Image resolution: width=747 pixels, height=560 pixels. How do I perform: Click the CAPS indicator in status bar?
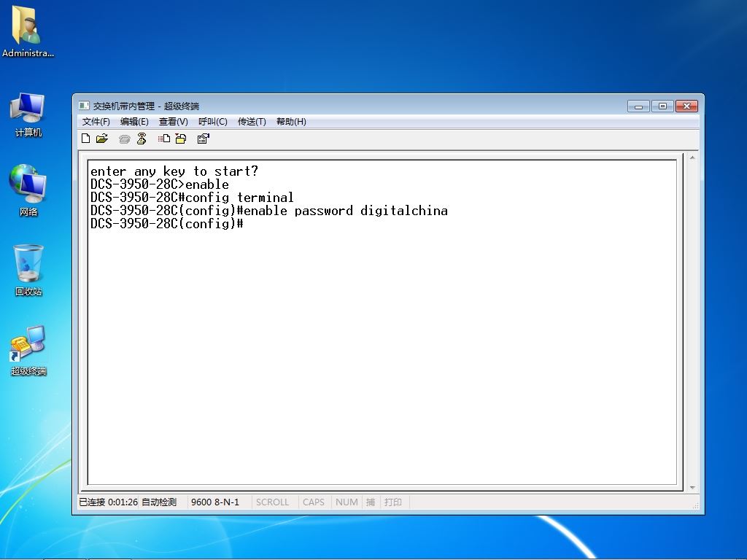click(314, 502)
